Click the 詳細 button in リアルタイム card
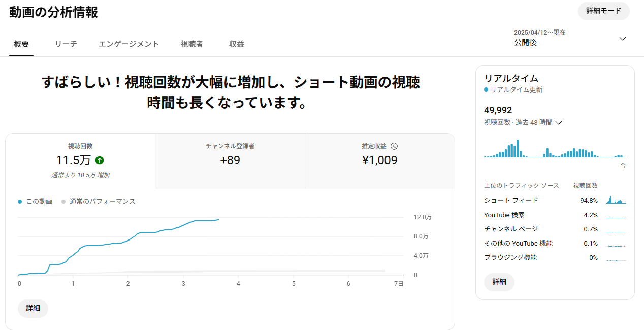The width and height of the screenshot is (644, 330). click(499, 282)
